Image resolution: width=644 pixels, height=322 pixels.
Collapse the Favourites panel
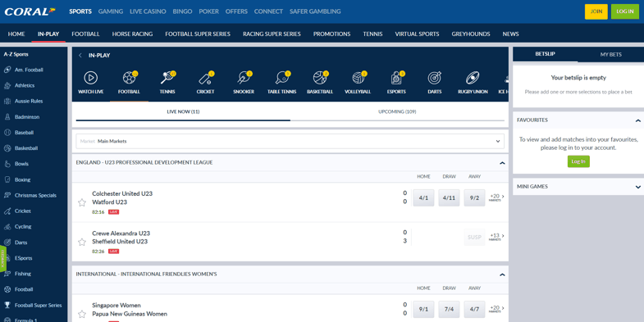pos(637,120)
